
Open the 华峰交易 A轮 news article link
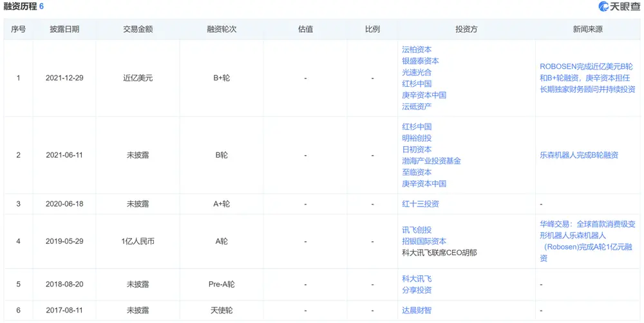(587, 241)
